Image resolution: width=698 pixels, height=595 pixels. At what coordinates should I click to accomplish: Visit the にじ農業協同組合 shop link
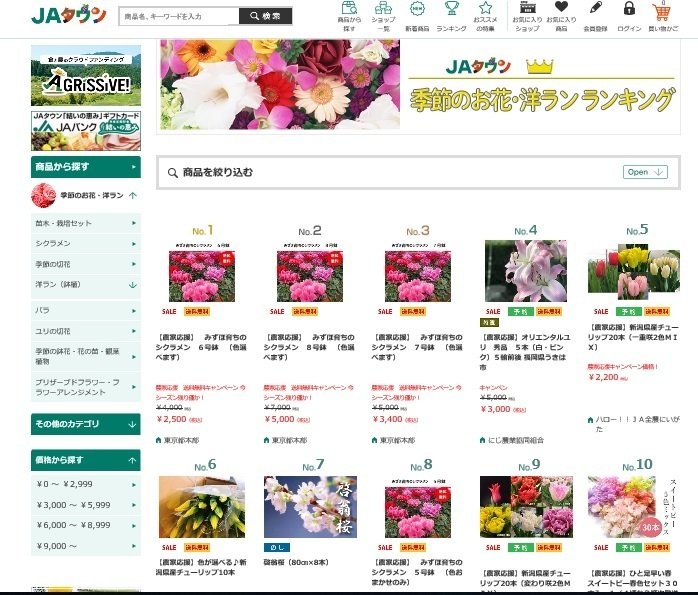click(515, 440)
